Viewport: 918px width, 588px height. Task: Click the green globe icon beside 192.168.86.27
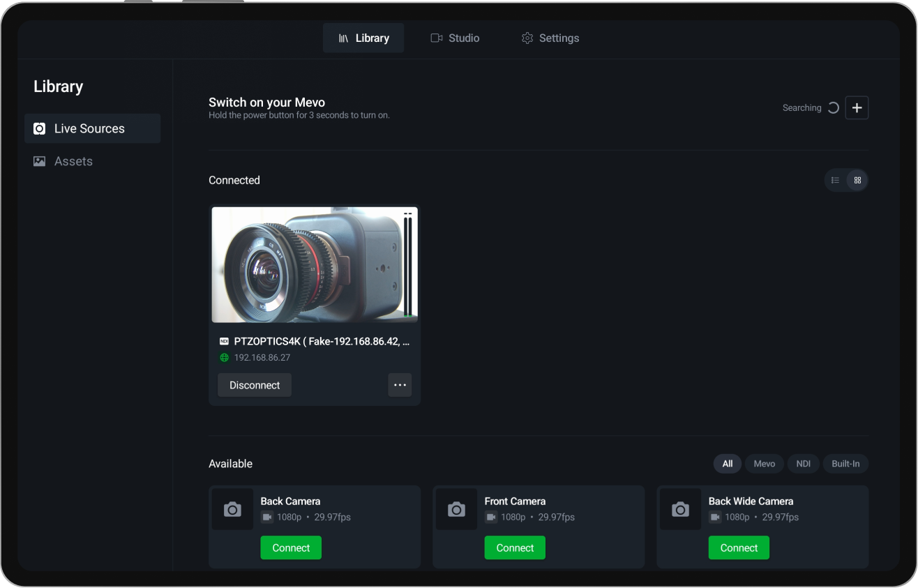(x=224, y=357)
